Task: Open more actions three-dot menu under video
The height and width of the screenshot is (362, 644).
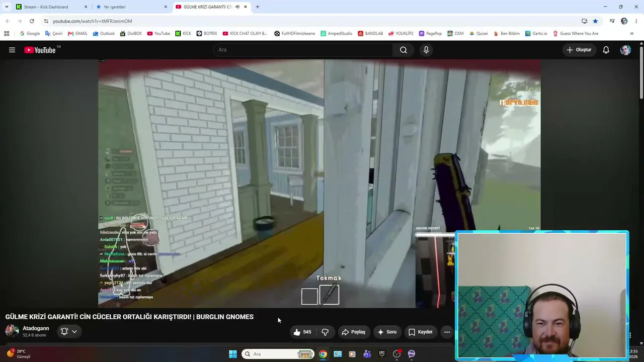Action: (447, 332)
